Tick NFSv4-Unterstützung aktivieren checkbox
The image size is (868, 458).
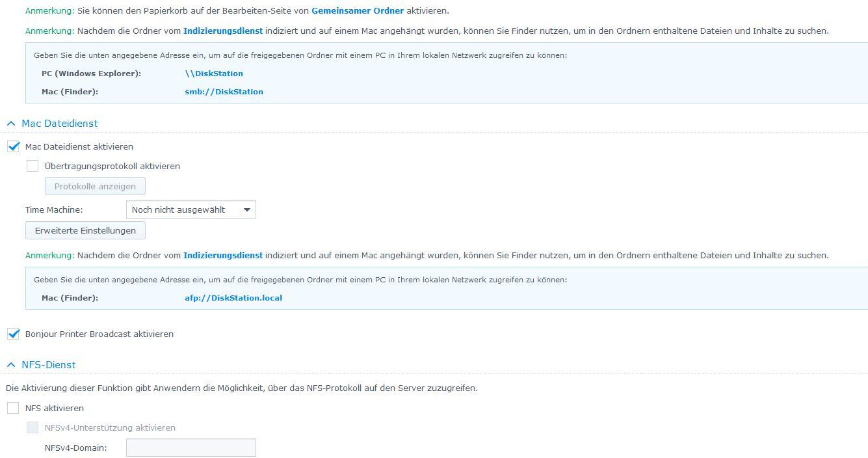33,428
